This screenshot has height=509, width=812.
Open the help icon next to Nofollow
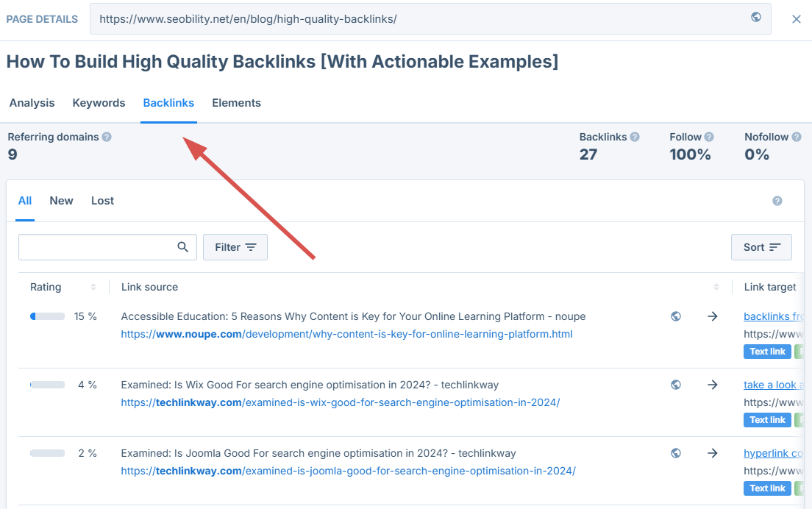(x=797, y=137)
